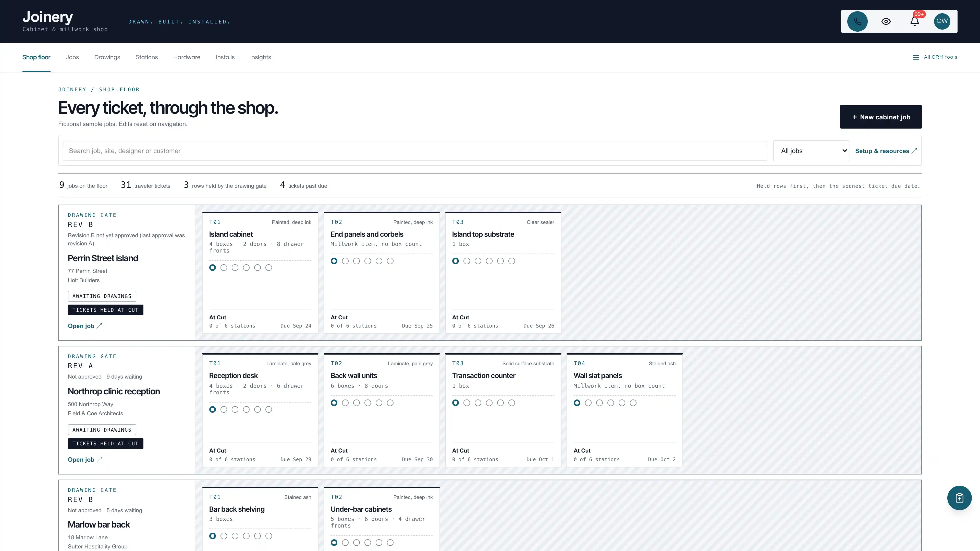Image resolution: width=980 pixels, height=551 pixels.
Task: Click the Transaction counter ticket title
Action: pyautogui.click(x=484, y=376)
